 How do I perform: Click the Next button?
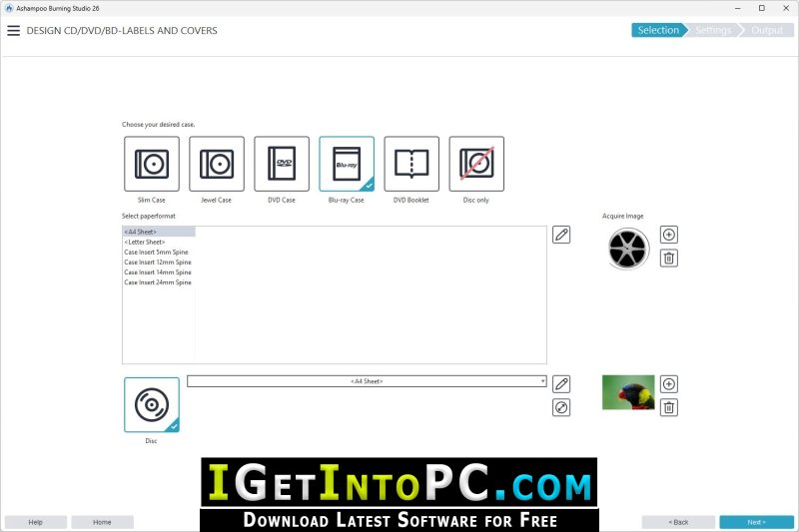[757, 522]
